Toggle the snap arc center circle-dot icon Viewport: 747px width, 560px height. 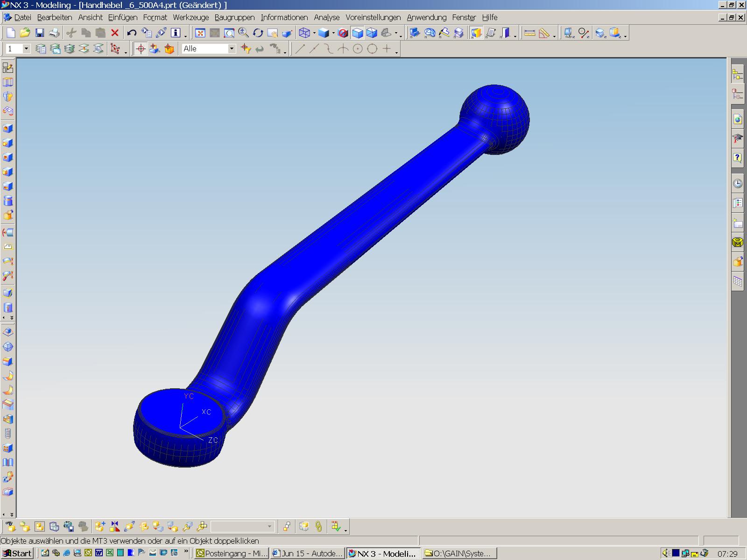click(x=358, y=49)
